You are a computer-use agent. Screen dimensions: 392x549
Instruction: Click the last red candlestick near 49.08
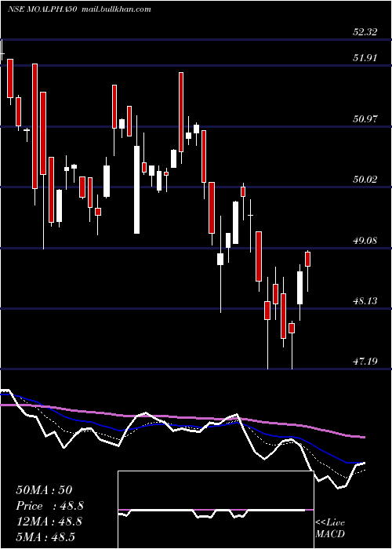click(308, 259)
